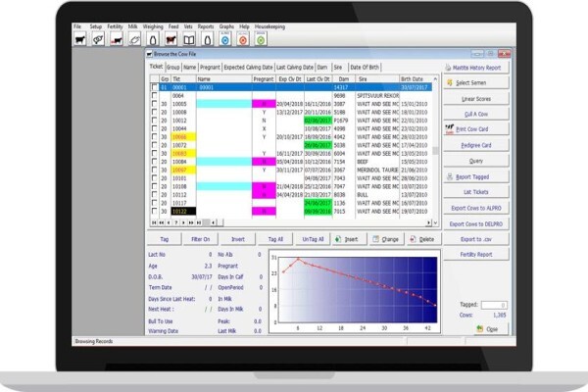The image size is (588, 392).
Task: Tick checkbox for ticket 00001 row
Action: click(154, 87)
